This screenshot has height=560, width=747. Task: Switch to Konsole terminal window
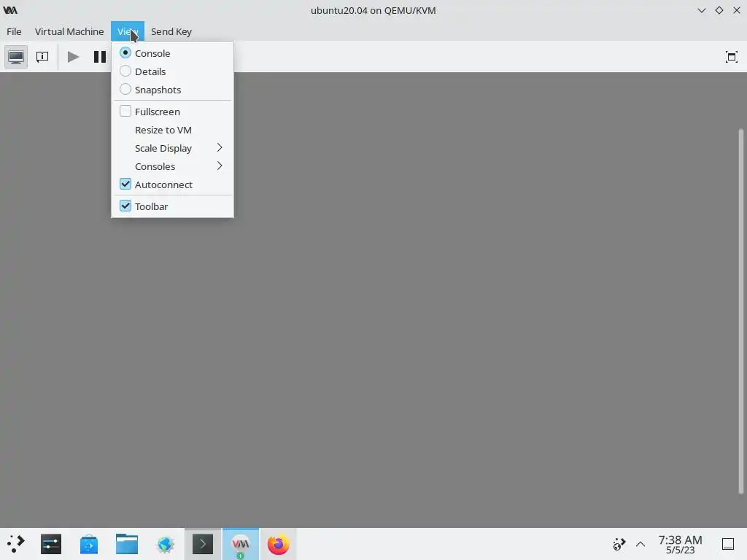coord(203,544)
